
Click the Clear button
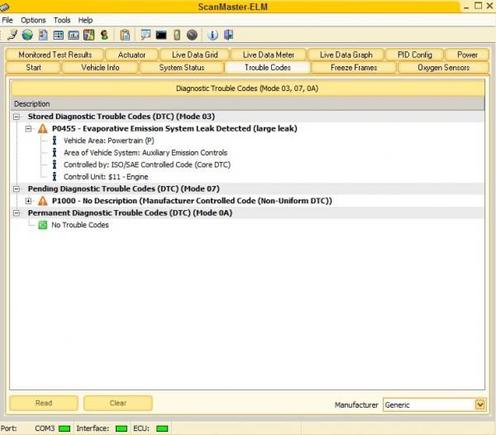click(118, 403)
